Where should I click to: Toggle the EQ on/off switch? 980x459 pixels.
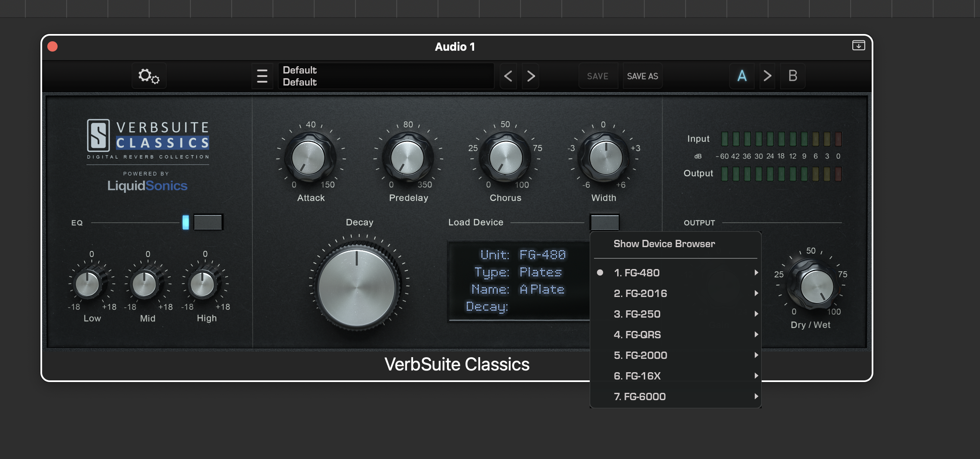208,222
